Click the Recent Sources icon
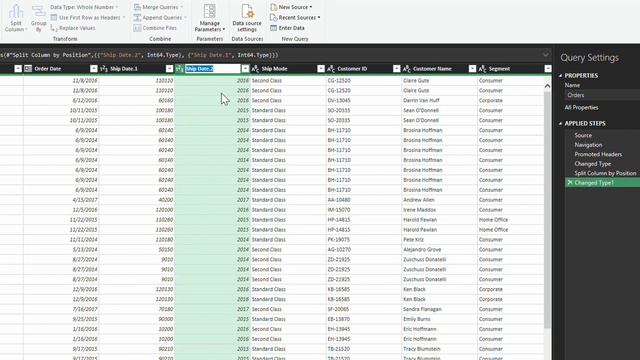 pos(273,18)
